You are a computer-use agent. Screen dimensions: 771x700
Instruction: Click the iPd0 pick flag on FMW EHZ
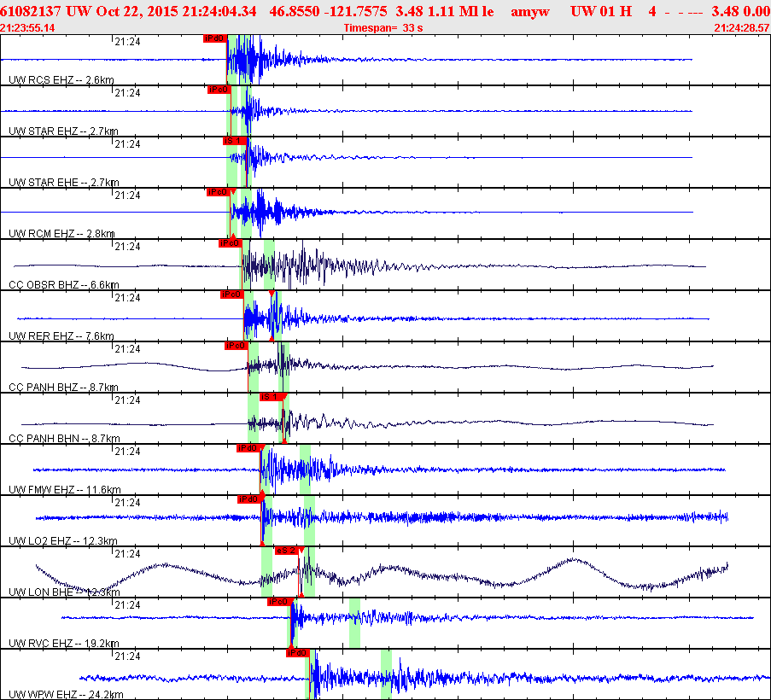coord(248,448)
